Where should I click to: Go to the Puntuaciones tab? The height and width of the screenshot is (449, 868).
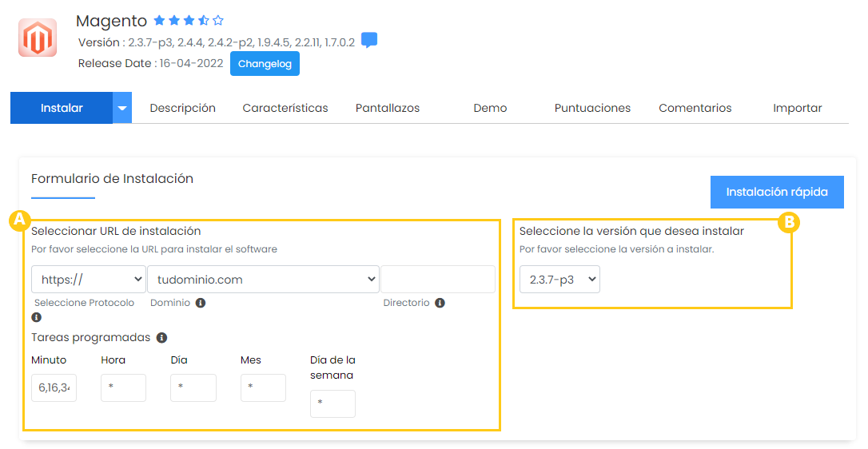[592, 108]
